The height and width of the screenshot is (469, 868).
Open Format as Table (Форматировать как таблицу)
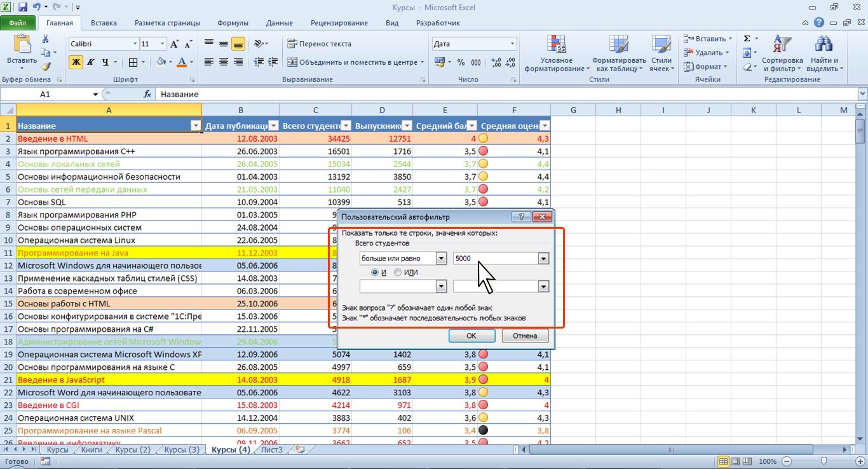[x=618, y=54]
